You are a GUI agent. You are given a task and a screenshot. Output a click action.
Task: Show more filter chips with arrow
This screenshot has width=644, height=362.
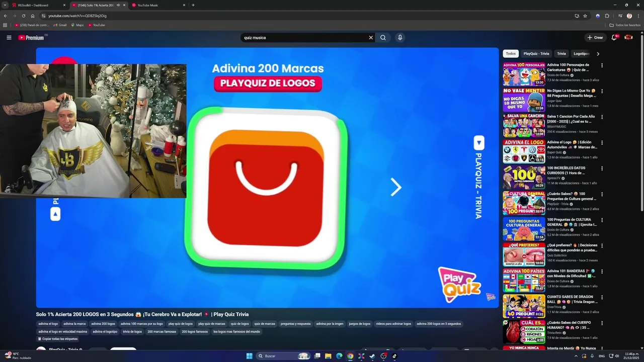[x=598, y=54]
